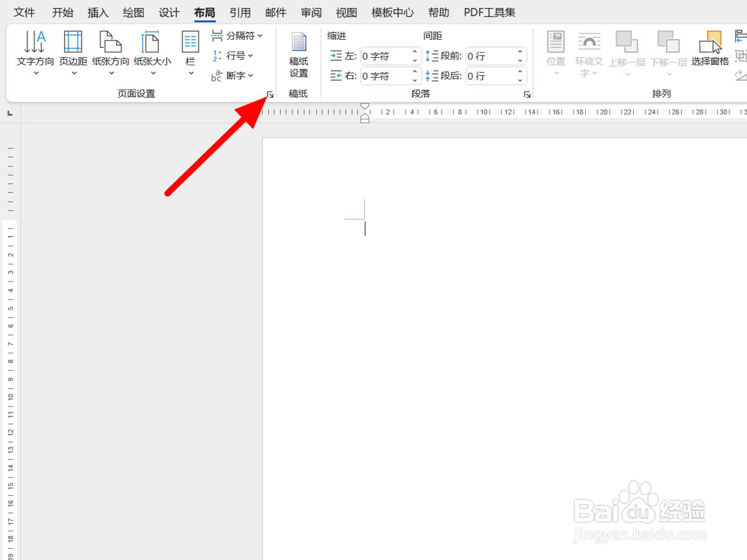Switch to the 插入 ribbon tab

coord(98,12)
